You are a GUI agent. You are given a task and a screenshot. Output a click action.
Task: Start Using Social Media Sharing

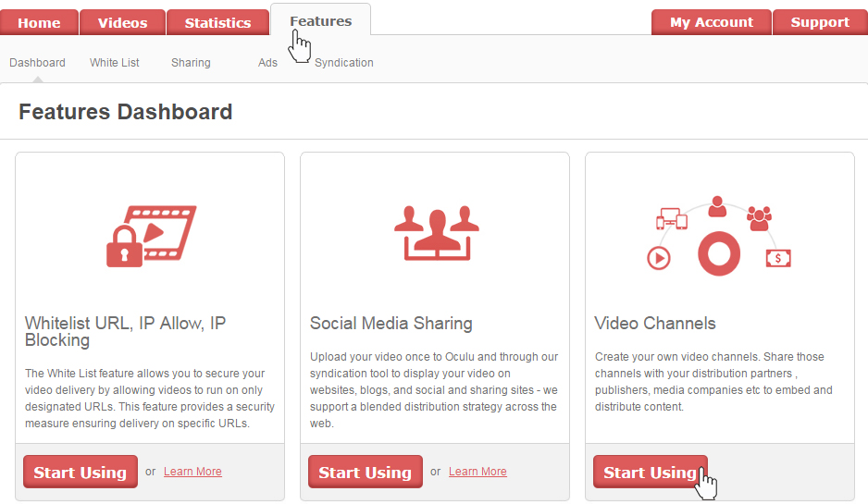point(366,472)
